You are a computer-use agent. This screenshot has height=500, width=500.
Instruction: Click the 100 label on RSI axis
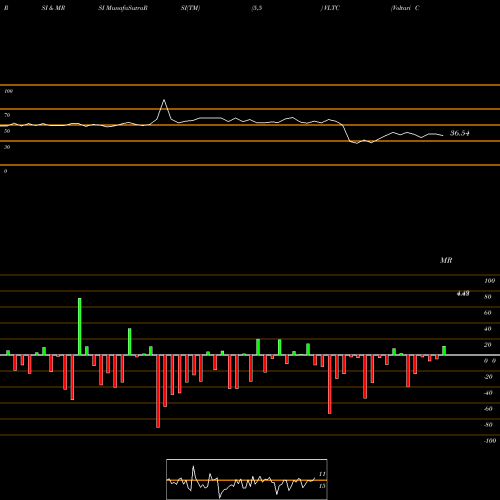(x=8, y=91)
